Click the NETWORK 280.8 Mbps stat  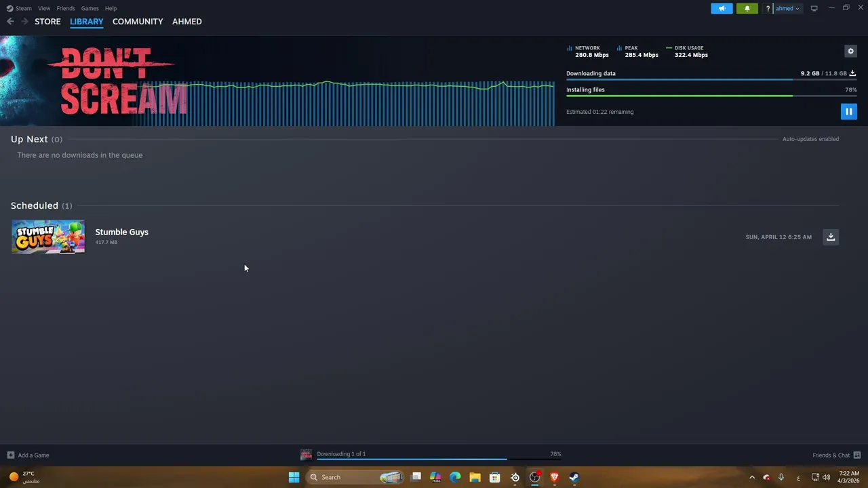tap(588, 52)
